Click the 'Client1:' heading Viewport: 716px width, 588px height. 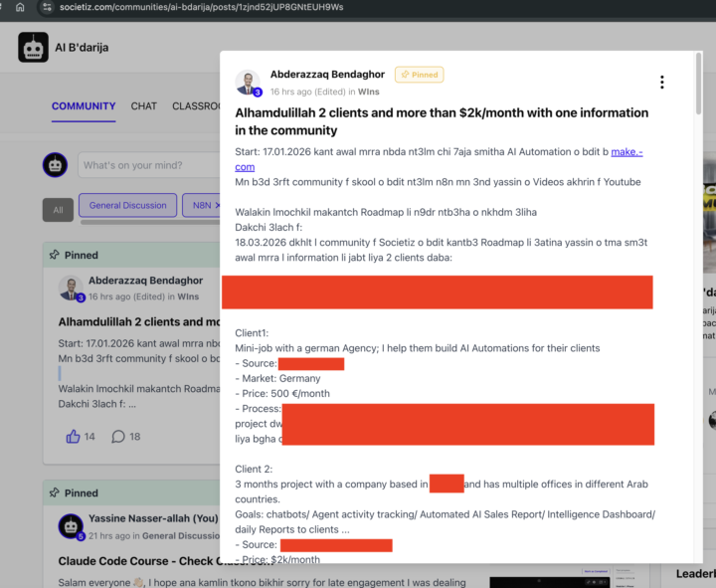[252, 333]
